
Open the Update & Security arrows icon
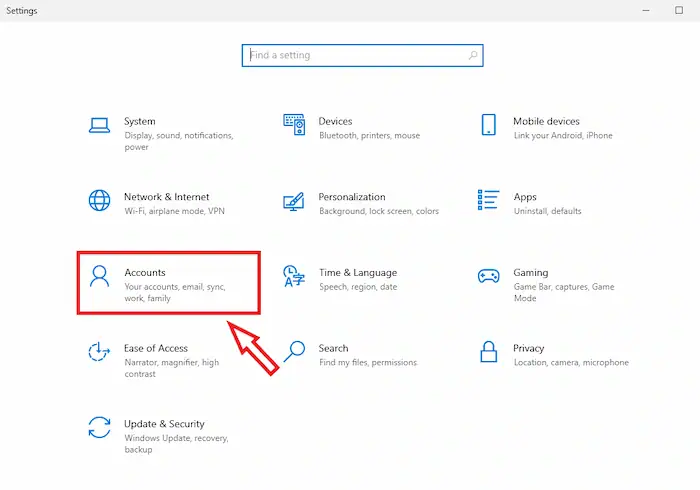(99, 427)
